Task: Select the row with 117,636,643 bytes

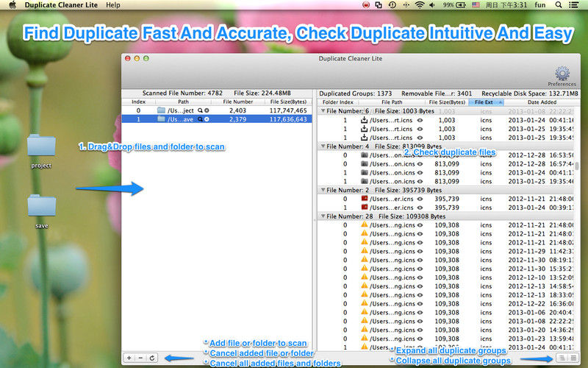Action: tap(217, 119)
